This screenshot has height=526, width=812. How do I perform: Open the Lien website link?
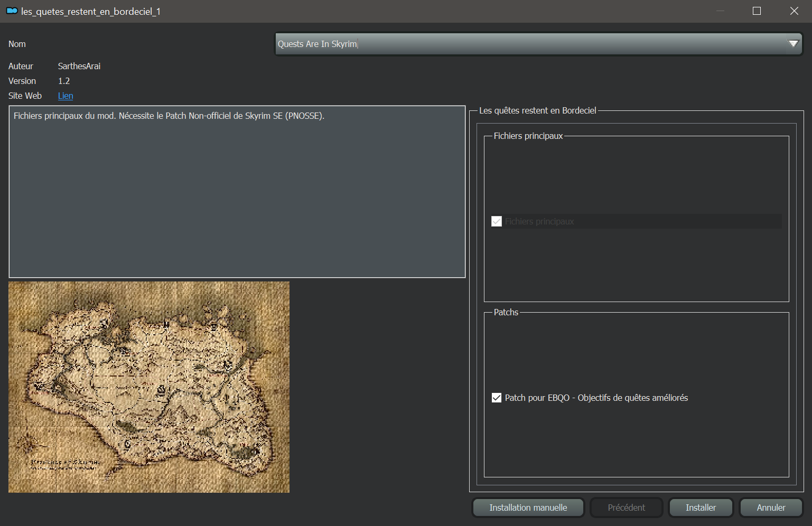(66, 96)
